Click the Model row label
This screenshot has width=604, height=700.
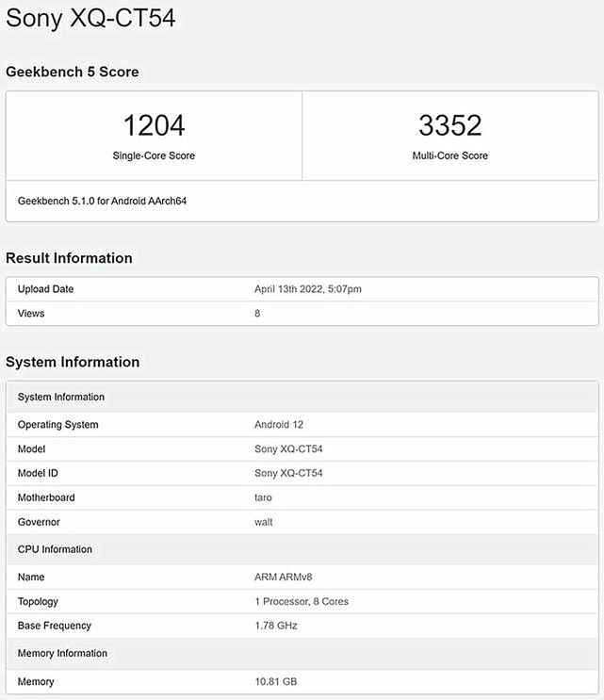32,449
